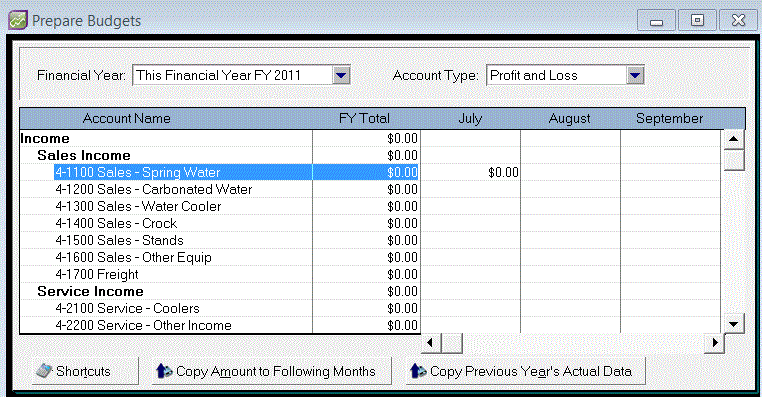The width and height of the screenshot is (762, 397).
Task: Click the horizontal scrollbar left arrow
Action: 430,343
